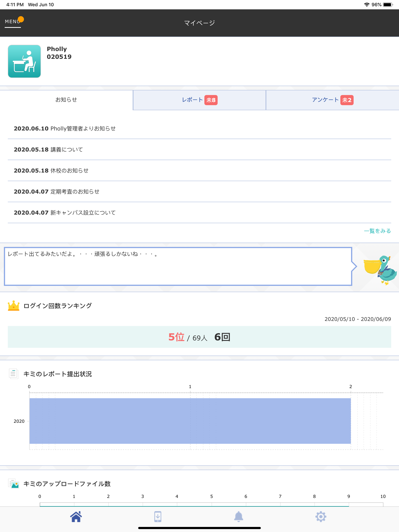Tap the 4:11 PM clock
The image size is (399, 532).
[15, 4]
